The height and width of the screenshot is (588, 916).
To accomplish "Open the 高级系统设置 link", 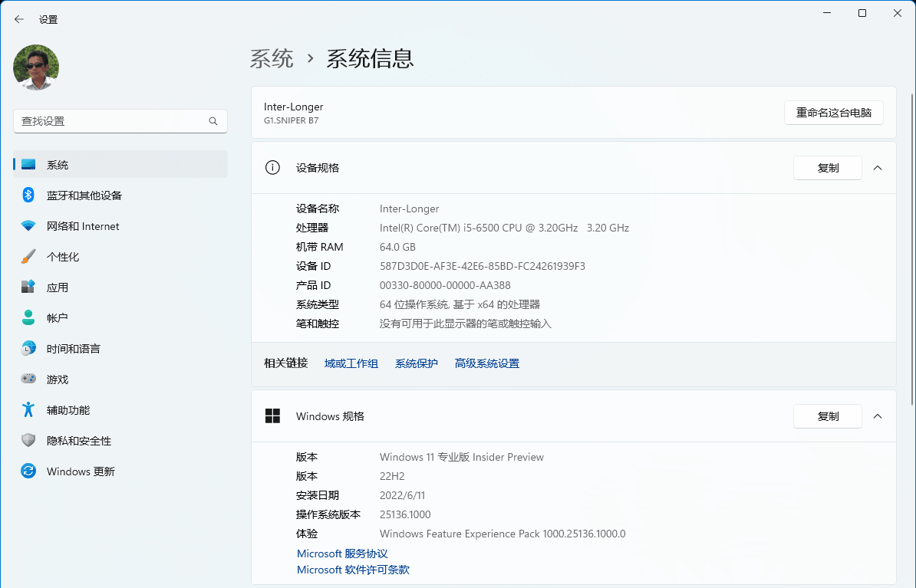I will tap(486, 363).
